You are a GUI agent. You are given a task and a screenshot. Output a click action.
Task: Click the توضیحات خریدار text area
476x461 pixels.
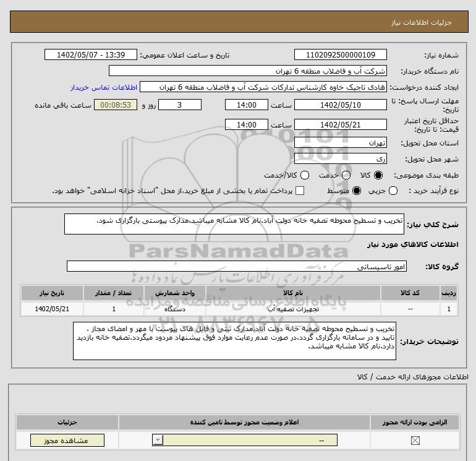point(234,341)
